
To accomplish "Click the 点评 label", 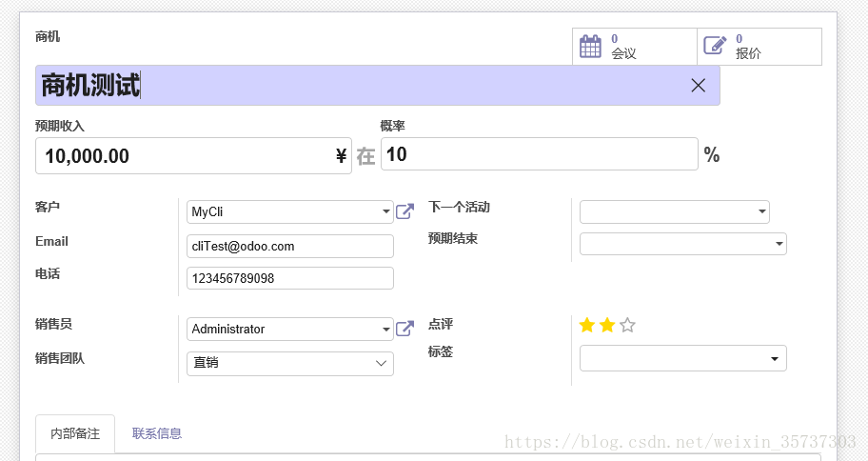I will [x=441, y=324].
